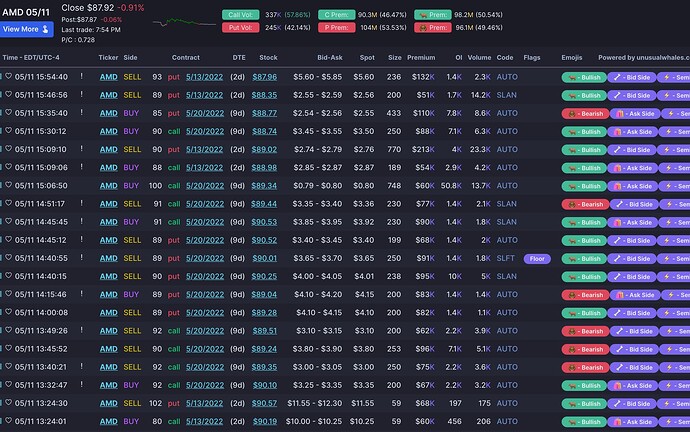This screenshot has height=432, width=690.
Task: Select the Close $87.92 price text
Action: (x=88, y=8)
